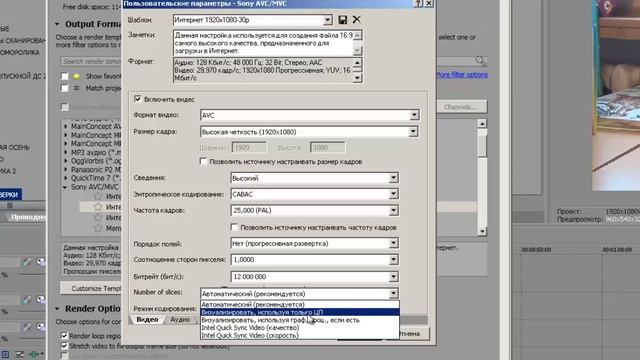Uncheck Stretch video to fill output frame
The width and height of the screenshot is (640, 360).
click(64, 346)
